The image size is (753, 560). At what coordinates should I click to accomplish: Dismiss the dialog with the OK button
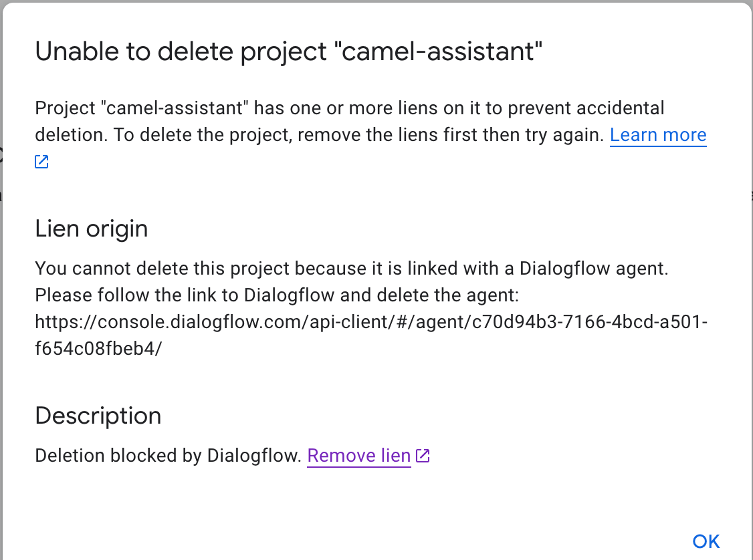point(706,541)
